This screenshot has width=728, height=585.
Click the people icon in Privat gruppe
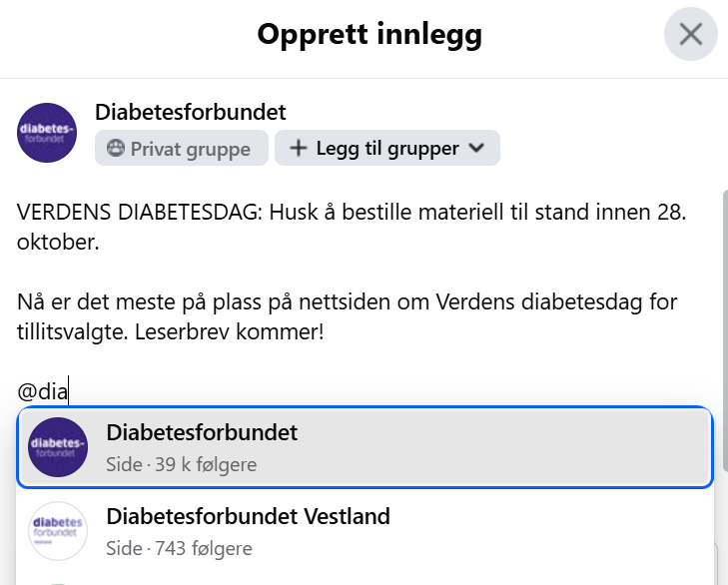click(x=116, y=149)
